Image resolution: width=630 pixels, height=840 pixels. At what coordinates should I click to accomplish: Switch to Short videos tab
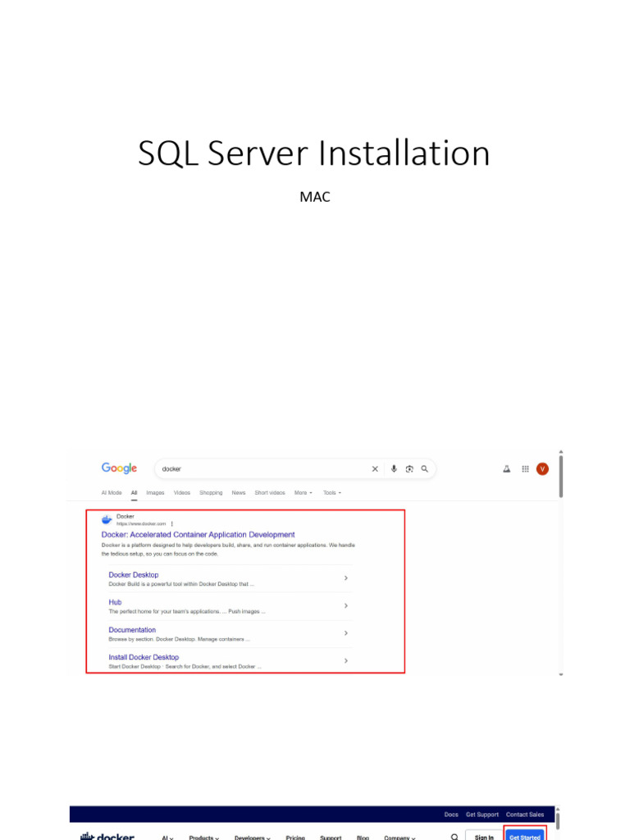(270, 493)
